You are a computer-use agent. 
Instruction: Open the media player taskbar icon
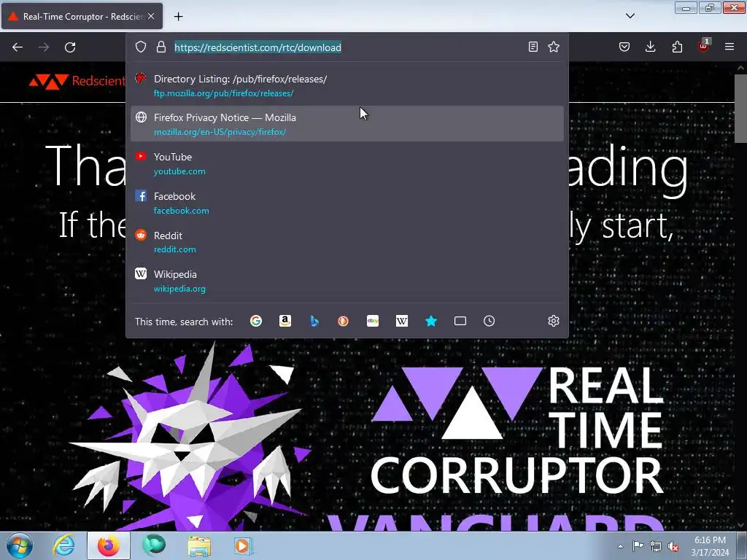click(243, 546)
